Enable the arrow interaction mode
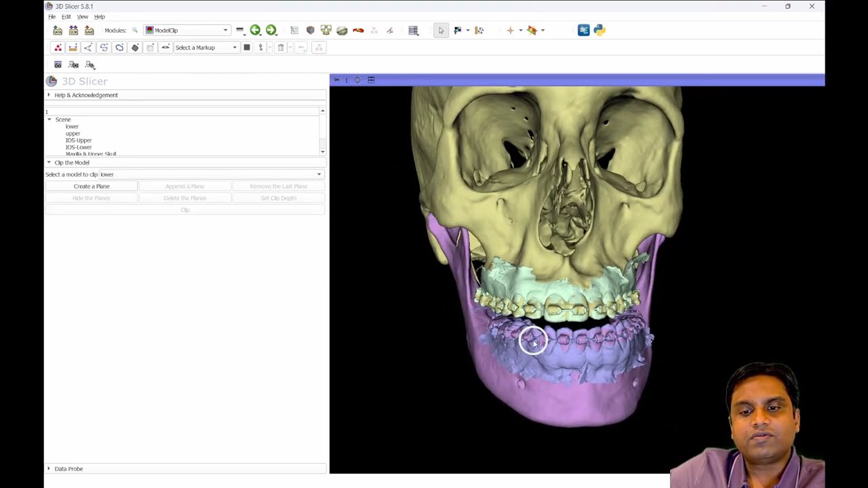Viewport: 868px width, 488px height. 441,30
